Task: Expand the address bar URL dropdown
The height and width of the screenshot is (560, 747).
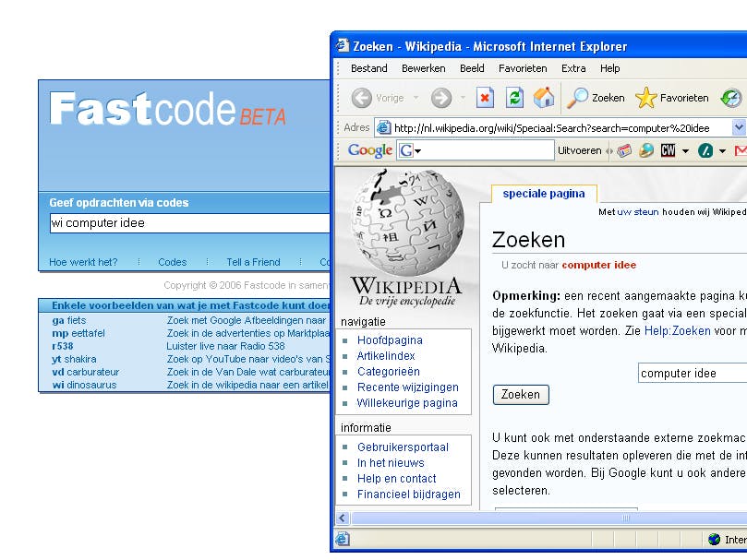Action: [x=739, y=127]
